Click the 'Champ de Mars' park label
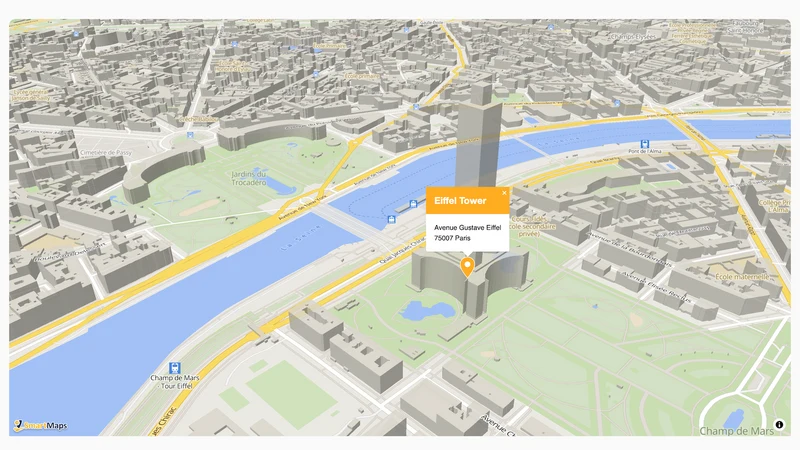800x450 pixels. [736, 431]
